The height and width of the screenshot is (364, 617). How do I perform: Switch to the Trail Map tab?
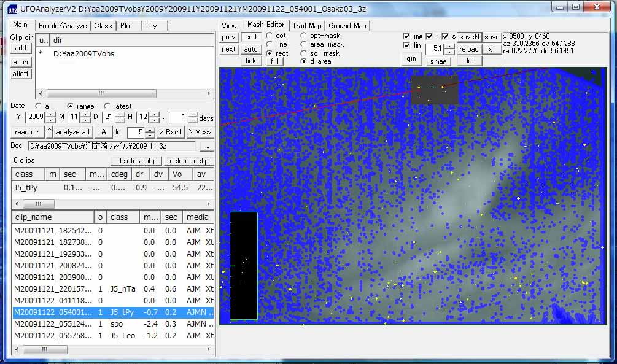pos(306,26)
